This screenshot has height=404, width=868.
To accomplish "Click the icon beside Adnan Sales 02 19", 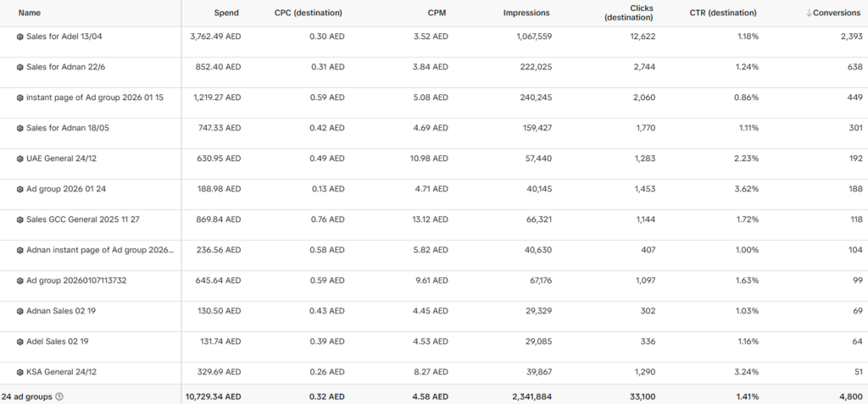I will [x=20, y=311].
